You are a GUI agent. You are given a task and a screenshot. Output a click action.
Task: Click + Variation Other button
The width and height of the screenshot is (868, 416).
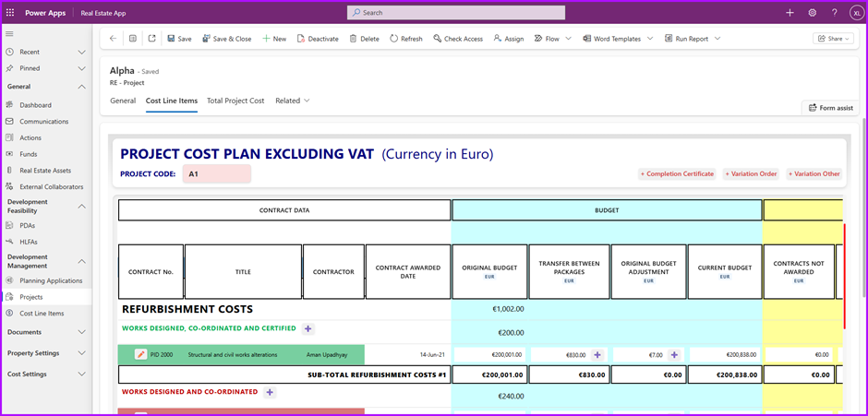(x=814, y=173)
